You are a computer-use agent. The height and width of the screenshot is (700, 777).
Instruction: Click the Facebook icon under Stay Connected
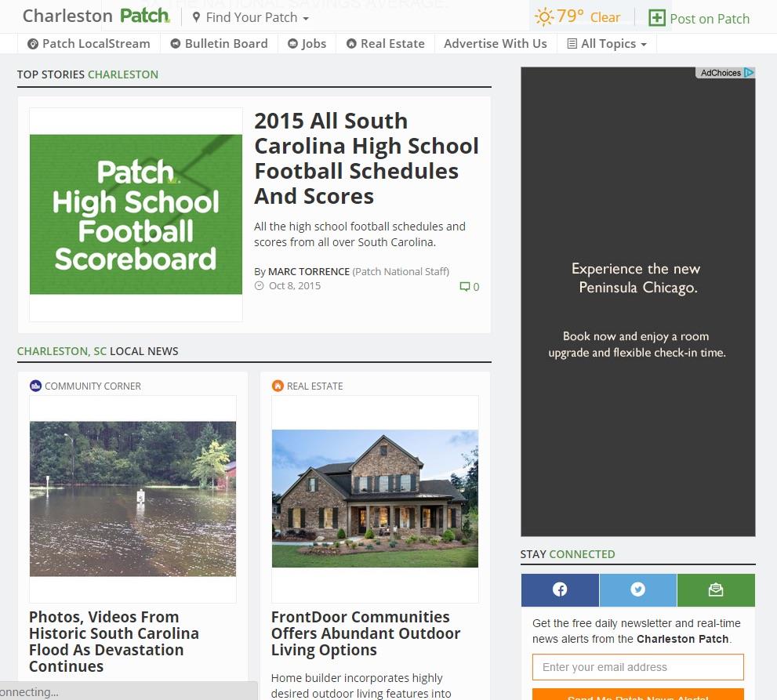coord(560,590)
